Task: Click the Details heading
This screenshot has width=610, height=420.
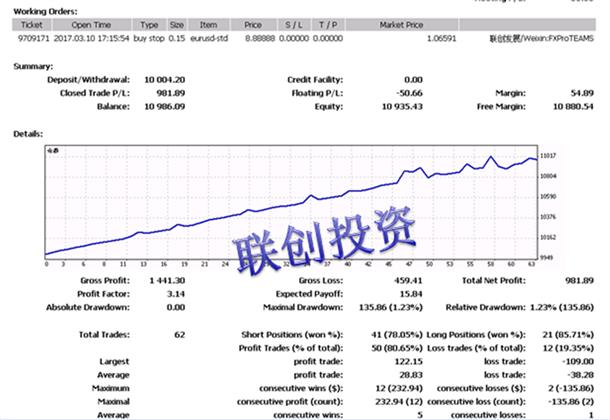Action: coord(28,134)
